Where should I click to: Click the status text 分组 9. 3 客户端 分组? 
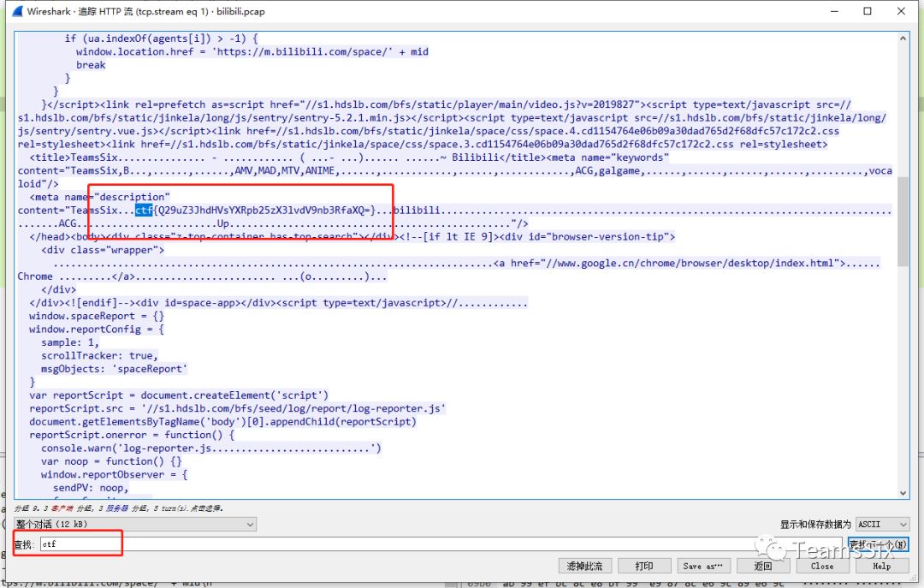tap(119, 508)
